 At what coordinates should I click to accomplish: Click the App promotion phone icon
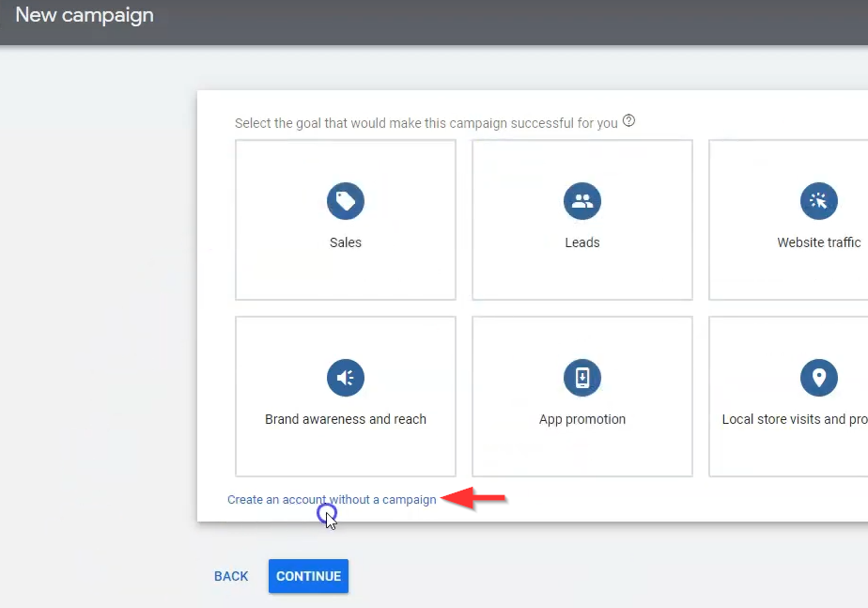click(x=581, y=378)
